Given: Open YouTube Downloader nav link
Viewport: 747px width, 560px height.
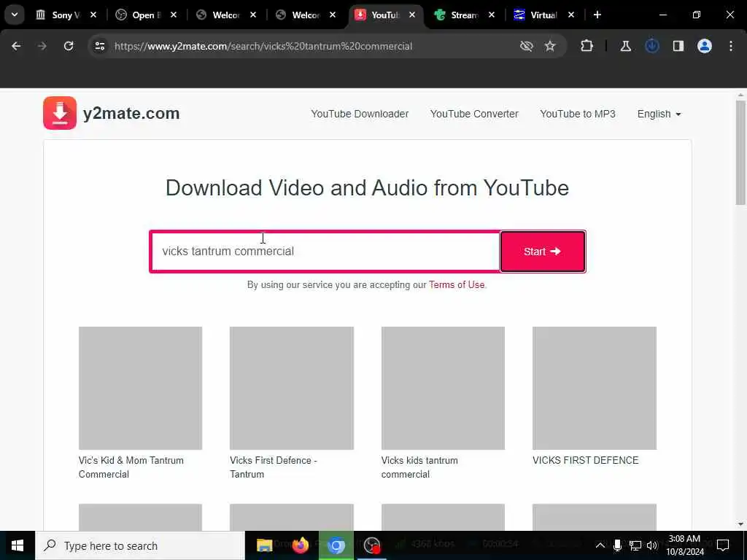Looking at the screenshot, I should tap(360, 114).
